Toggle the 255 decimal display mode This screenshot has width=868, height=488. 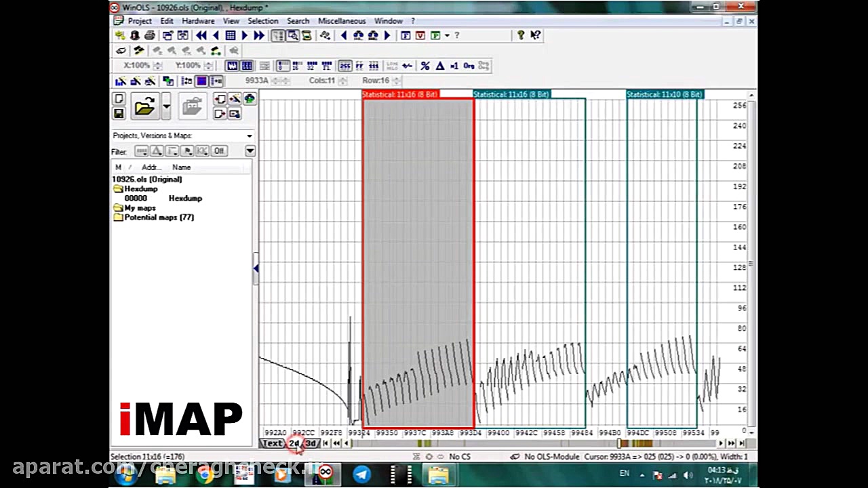coord(344,66)
